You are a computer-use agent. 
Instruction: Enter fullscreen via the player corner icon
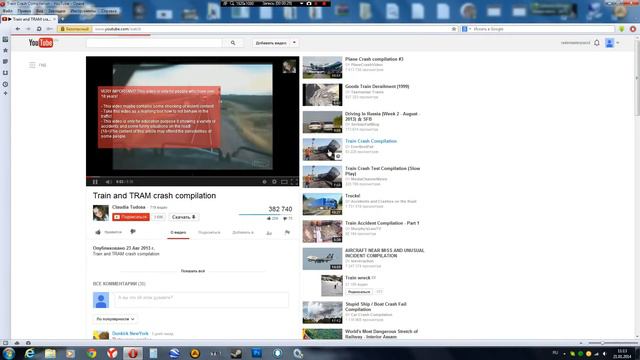[x=294, y=182]
